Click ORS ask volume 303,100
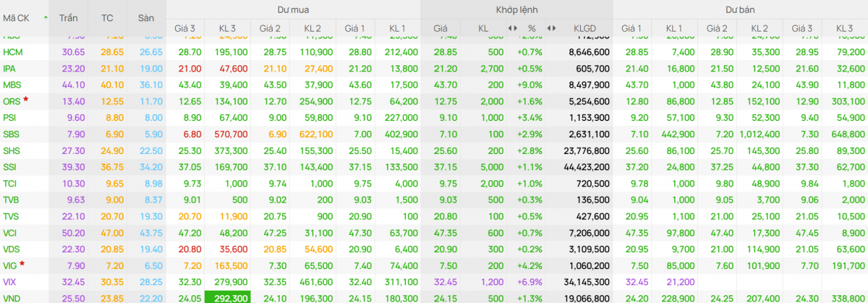The image size is (868, 303). [847, 101]
